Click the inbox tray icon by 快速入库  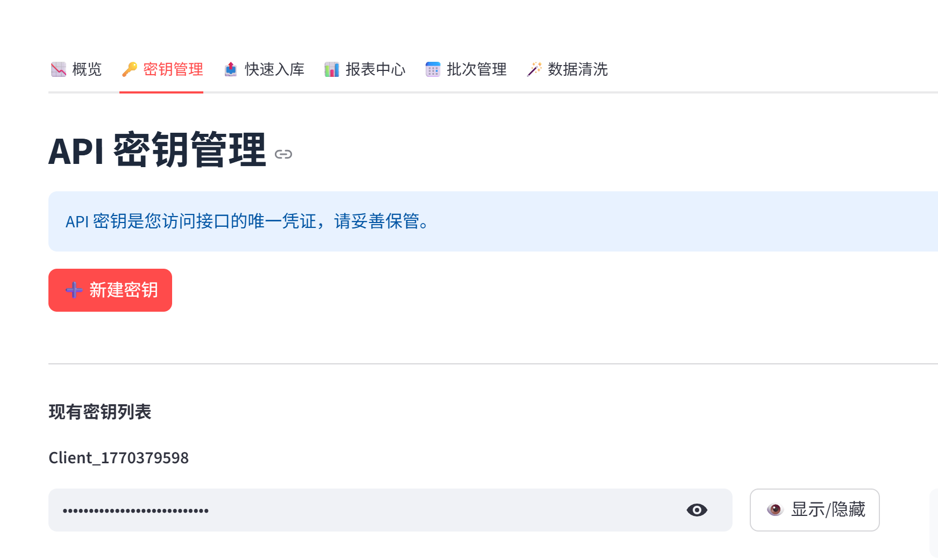(x=230, y=69)
